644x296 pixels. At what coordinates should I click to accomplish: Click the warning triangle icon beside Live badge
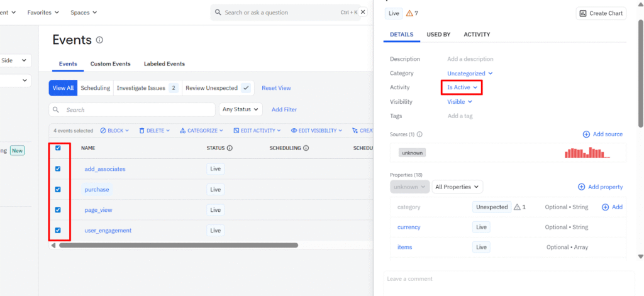click(x=410, y=13)
